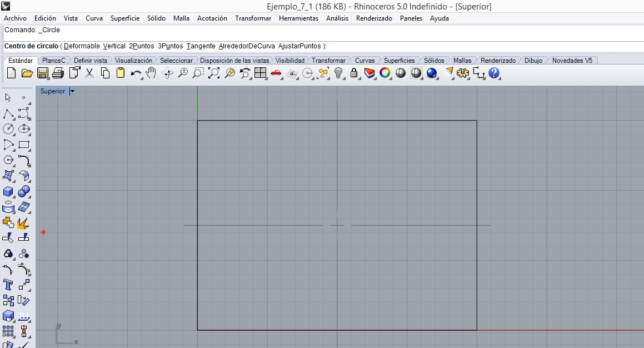
Task: Create a new file with New icon
Action: tap(12, 73)
